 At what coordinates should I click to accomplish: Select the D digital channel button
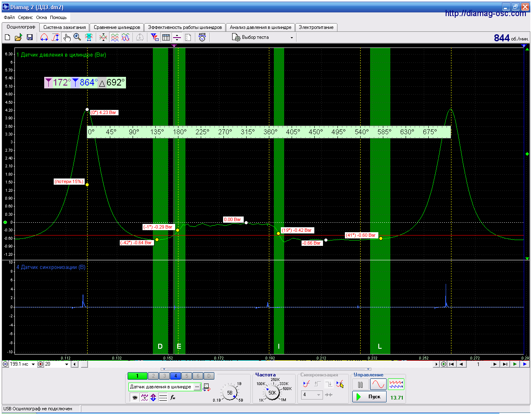tap(209, 376)
